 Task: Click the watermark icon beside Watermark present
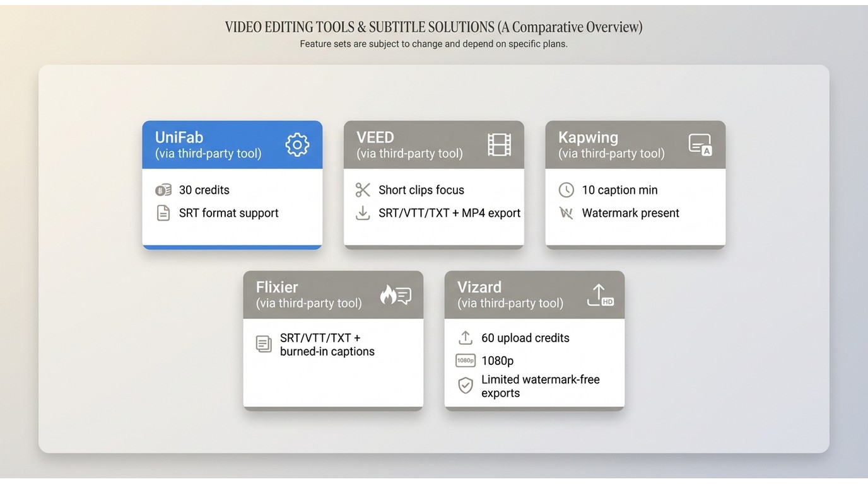[566, 213]
